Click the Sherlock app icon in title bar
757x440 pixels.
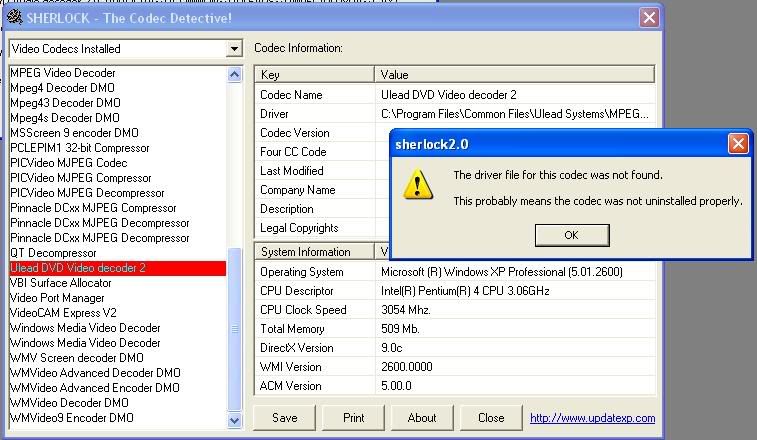[16, 17]
